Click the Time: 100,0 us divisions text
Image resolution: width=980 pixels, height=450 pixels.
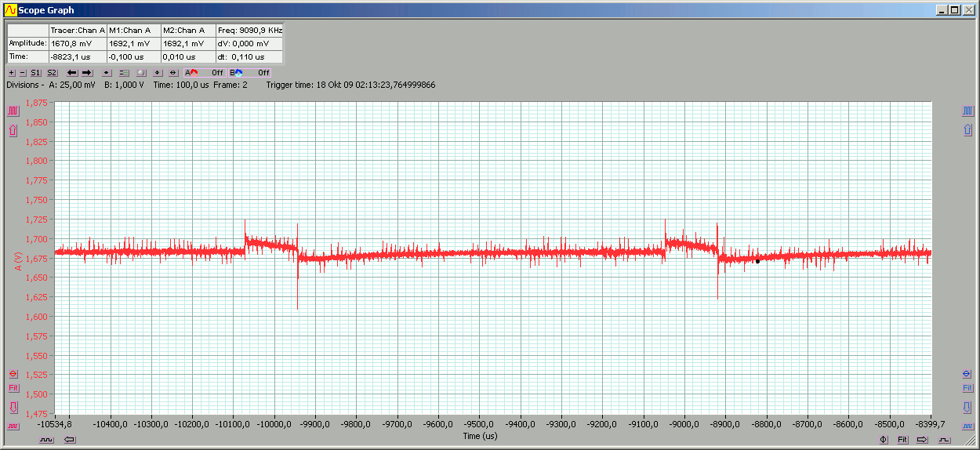(181, 85)
